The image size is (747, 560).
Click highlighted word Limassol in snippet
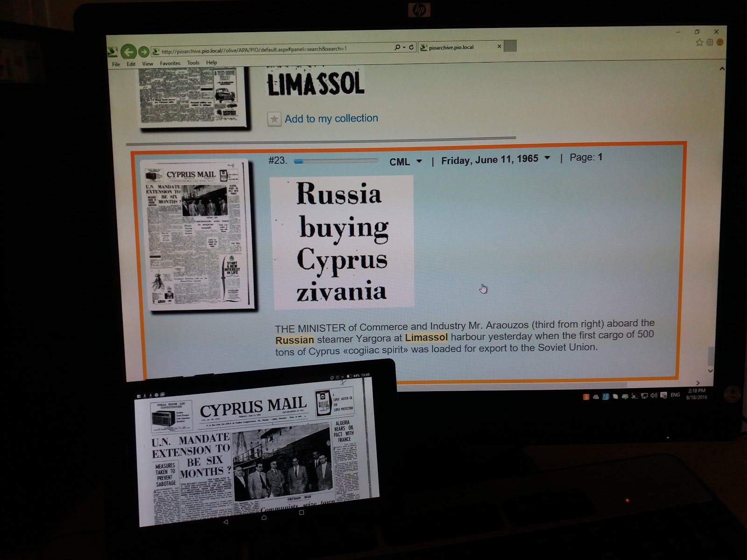coord(426,337)
